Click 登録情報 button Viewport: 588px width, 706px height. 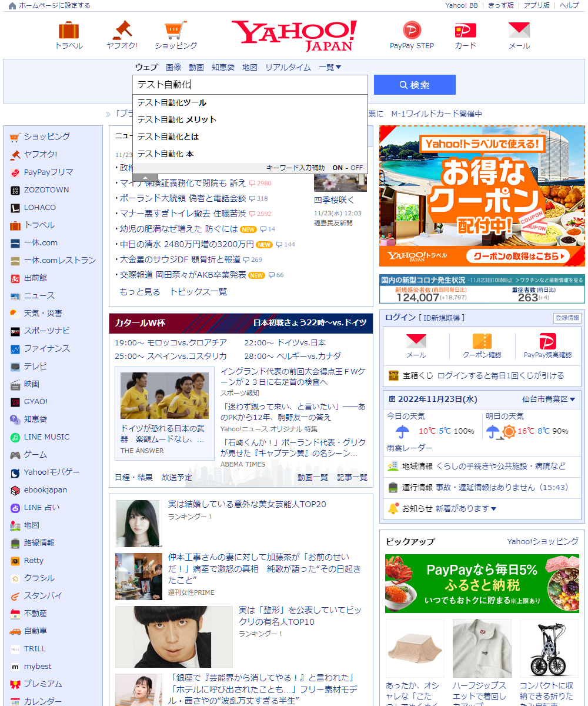(x=567, y=318)
